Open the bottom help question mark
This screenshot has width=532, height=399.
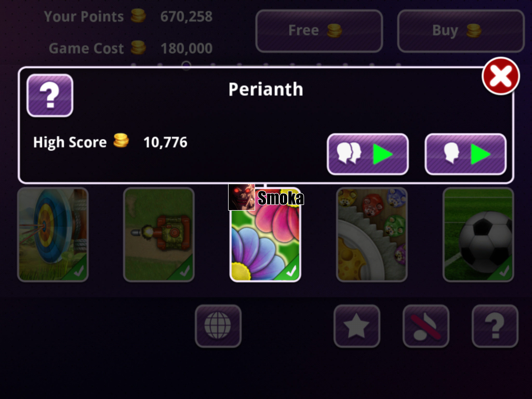click(x=495, y=326)
